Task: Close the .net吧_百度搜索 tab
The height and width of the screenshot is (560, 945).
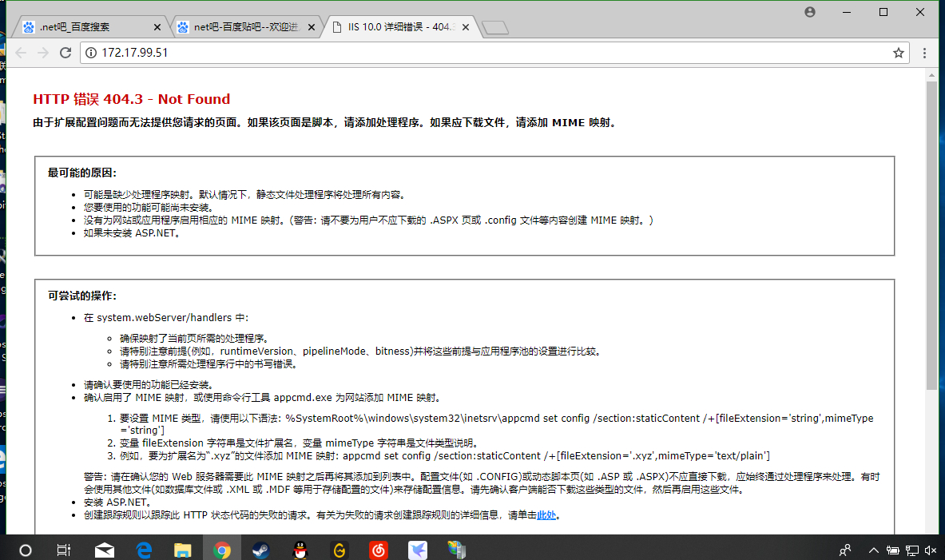Action: tap(157, 27)
